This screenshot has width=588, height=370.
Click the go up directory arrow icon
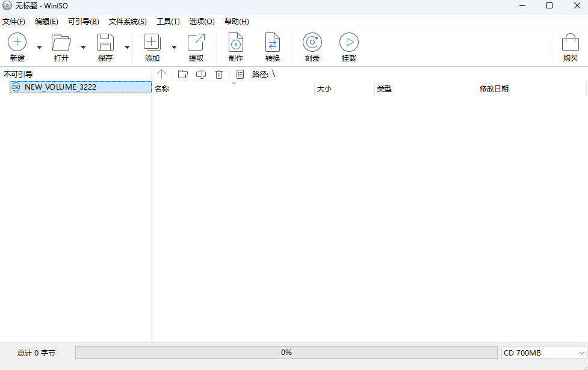pos(161,73)
